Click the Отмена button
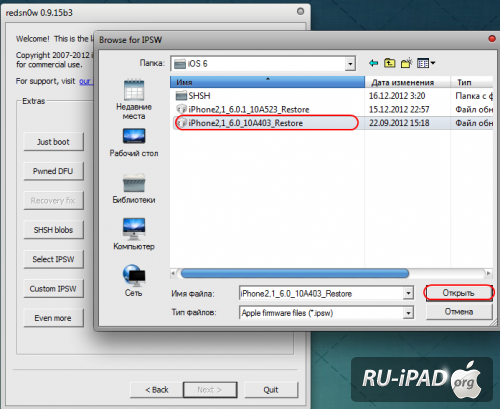This screenshot has height=409, width=500. 459,312
